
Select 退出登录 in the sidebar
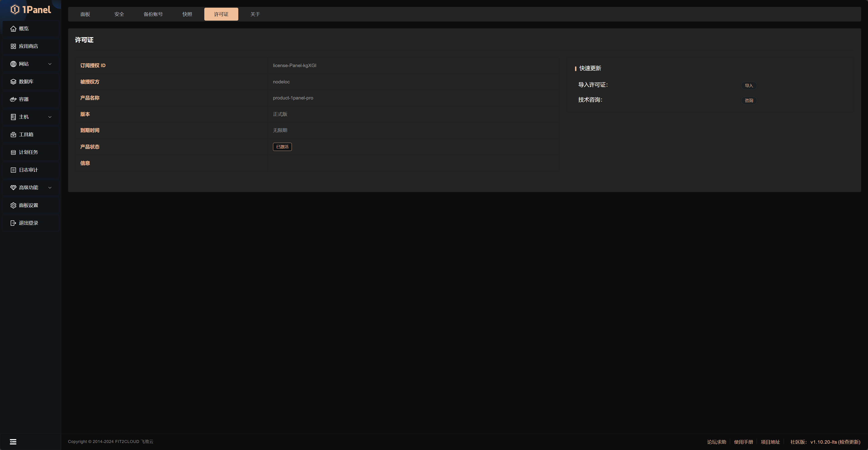tap(31, 223)
